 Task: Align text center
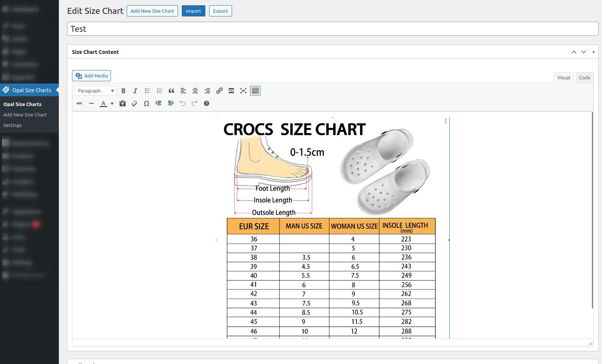195,91
